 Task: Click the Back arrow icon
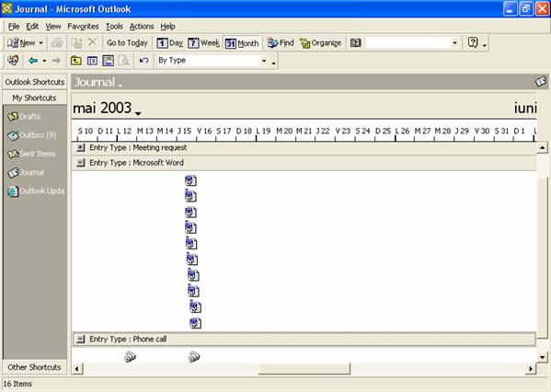[x=33, y=61]
